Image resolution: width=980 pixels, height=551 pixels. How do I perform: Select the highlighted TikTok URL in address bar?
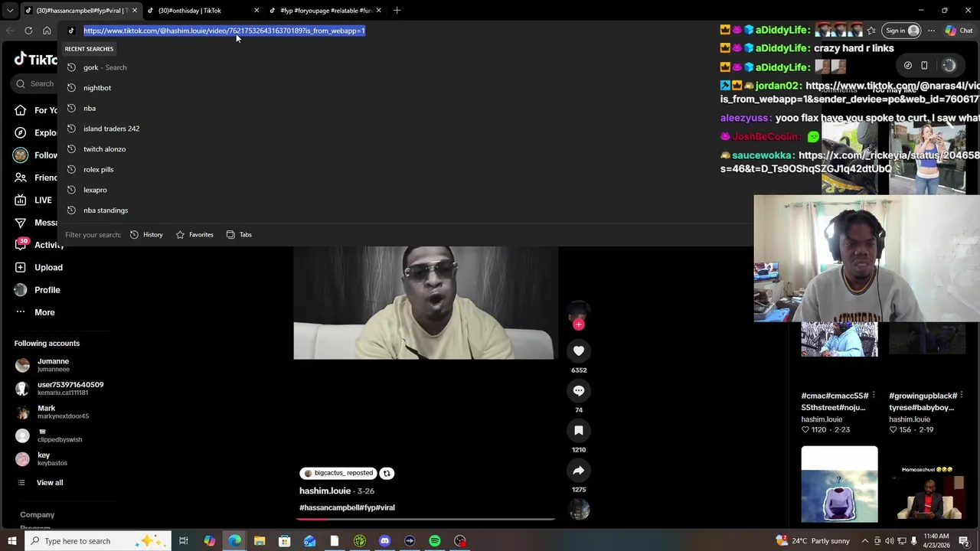coord(224,31)
